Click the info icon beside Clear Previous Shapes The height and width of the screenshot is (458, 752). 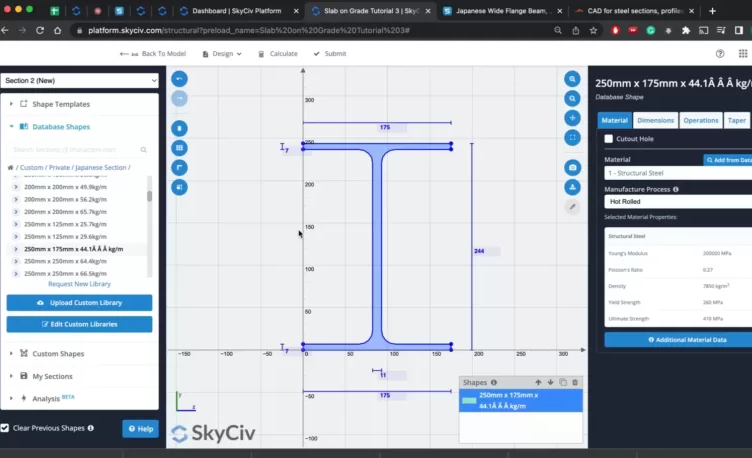click(x=91, y=428)
